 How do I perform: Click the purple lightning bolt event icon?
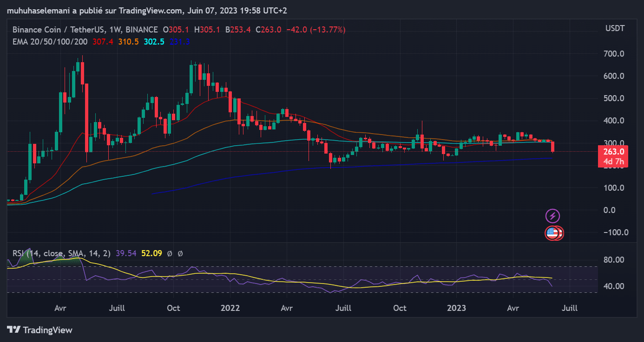(552, 216)
